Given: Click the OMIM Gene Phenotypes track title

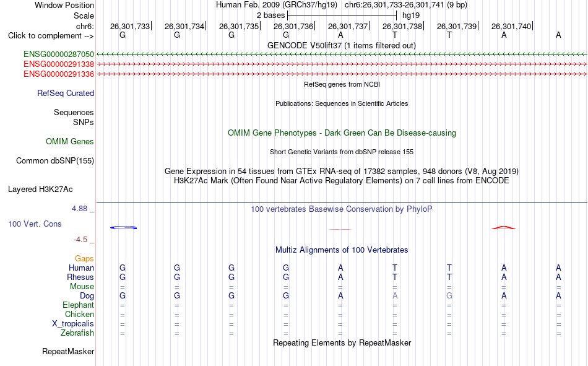Looking at the screenshot, I should (342, 133).
